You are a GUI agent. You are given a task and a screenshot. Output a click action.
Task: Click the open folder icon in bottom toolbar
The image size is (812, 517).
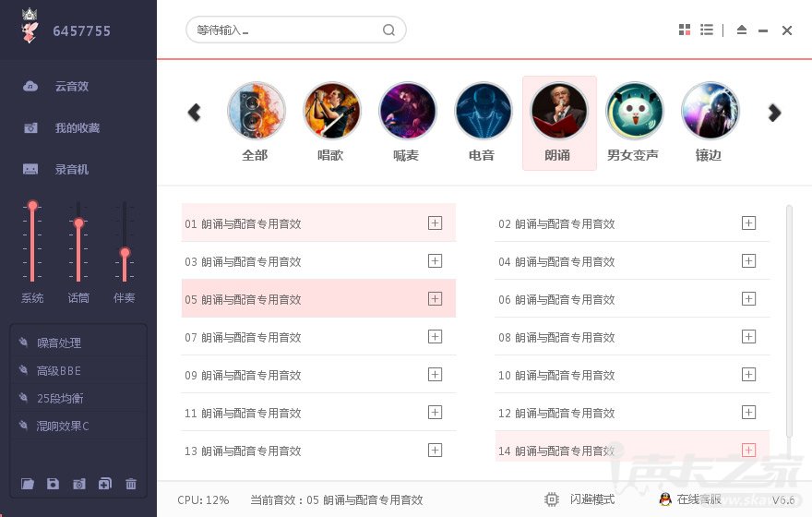point(28,484)
